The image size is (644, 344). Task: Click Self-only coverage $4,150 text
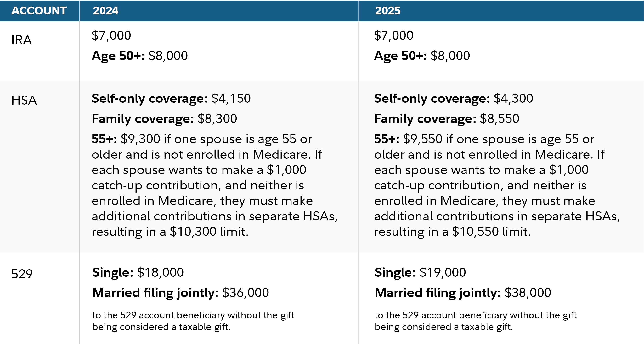(x=171, y=98)
